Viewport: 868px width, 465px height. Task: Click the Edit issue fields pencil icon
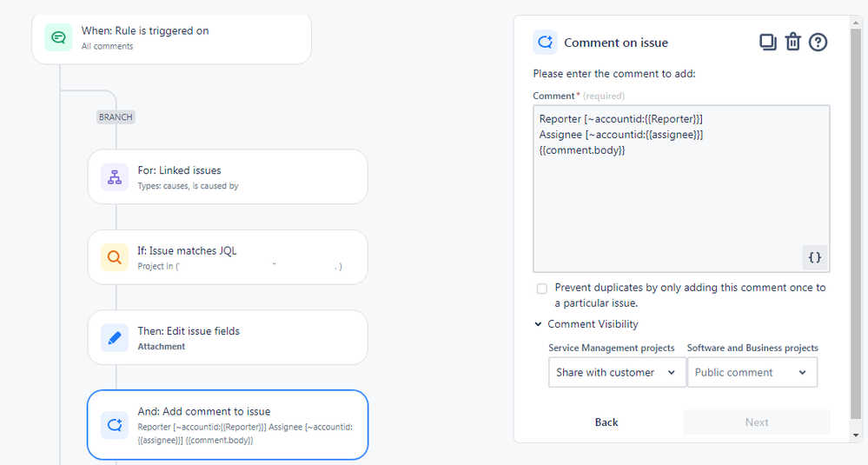115,338
